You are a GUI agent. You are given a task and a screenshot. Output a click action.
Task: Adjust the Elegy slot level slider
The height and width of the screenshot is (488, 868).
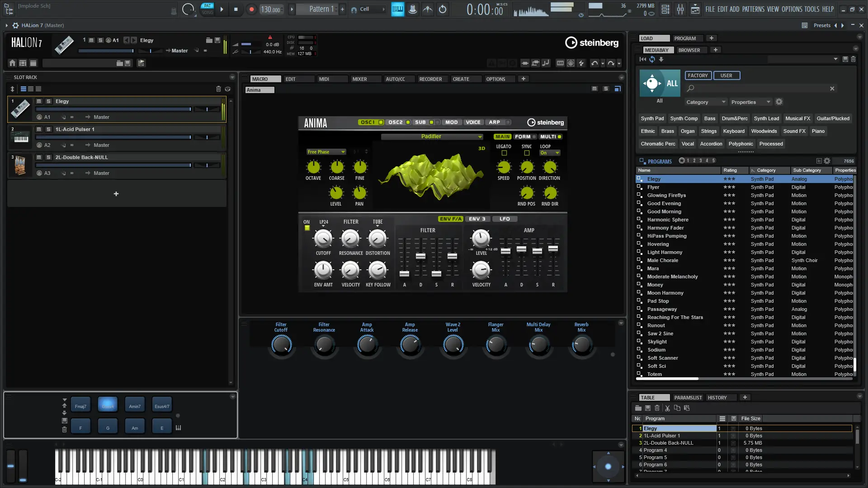(113, 109)
